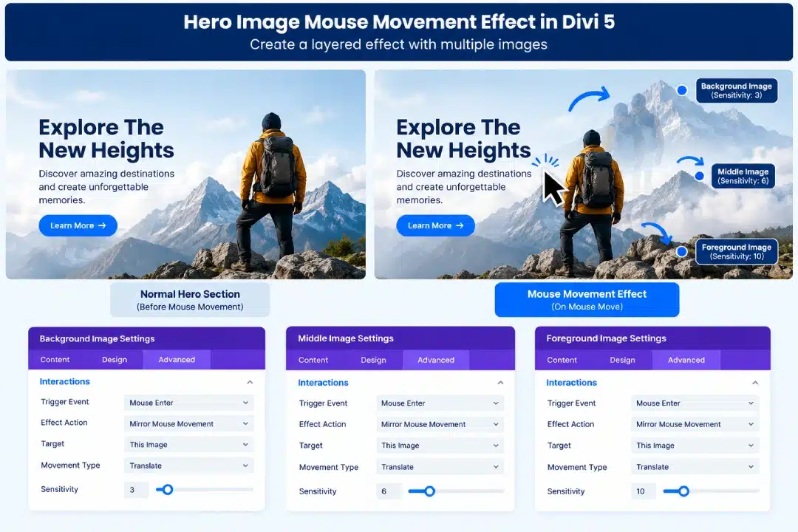Click 'Hero Image Mouse Movement Effect in Divi 5' title
Screen dimensions: 798x532
pos(399,22)
